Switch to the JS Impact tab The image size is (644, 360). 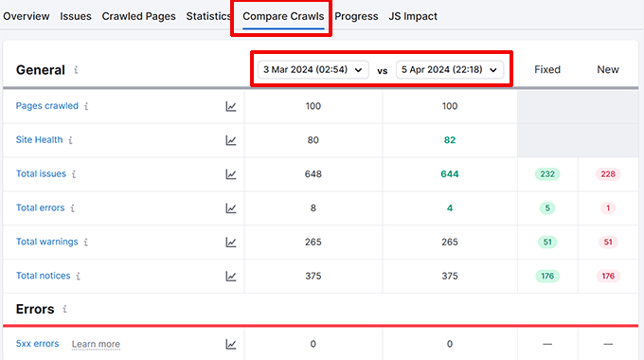[x=413, y=16]
